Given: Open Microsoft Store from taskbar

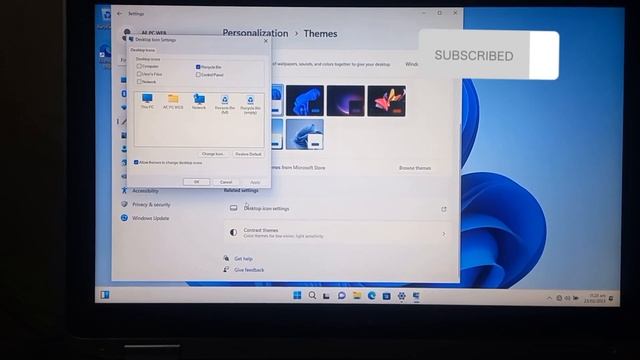Looking at the screenshot, I should pyautogui.click(x=386, y=296).
